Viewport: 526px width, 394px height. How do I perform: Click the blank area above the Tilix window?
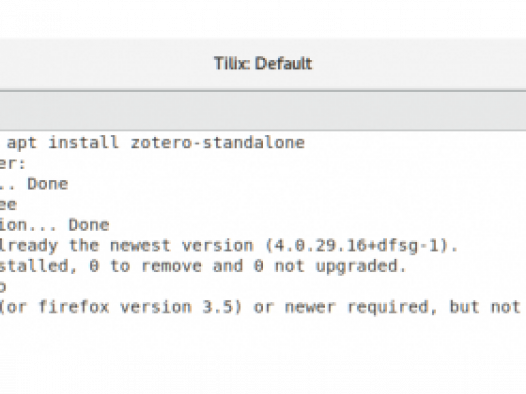(x=263, y=18)
